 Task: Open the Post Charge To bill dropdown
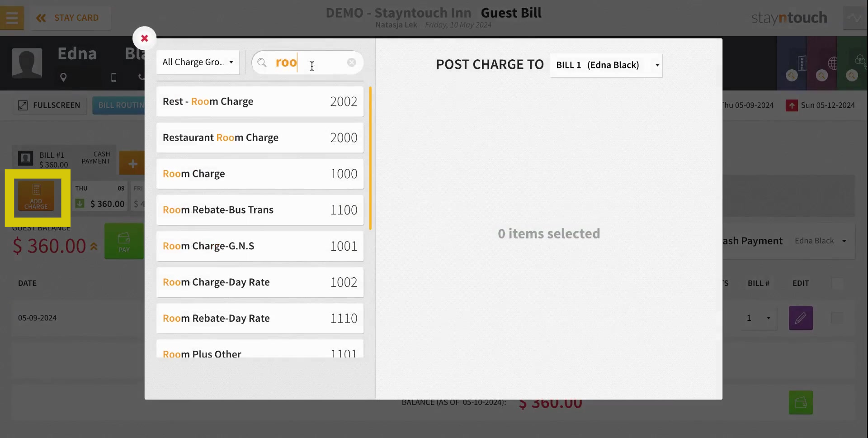606,65
